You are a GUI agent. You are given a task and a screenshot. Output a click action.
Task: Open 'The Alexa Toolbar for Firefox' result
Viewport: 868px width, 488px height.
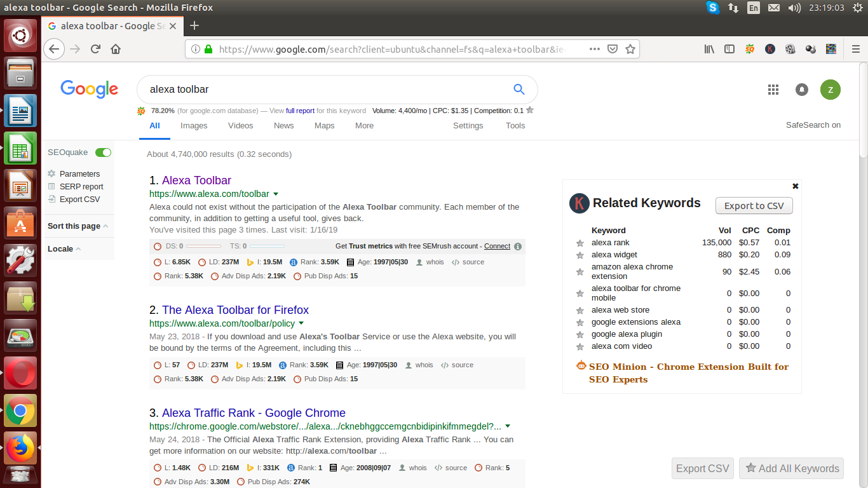[x=235, y=310]
